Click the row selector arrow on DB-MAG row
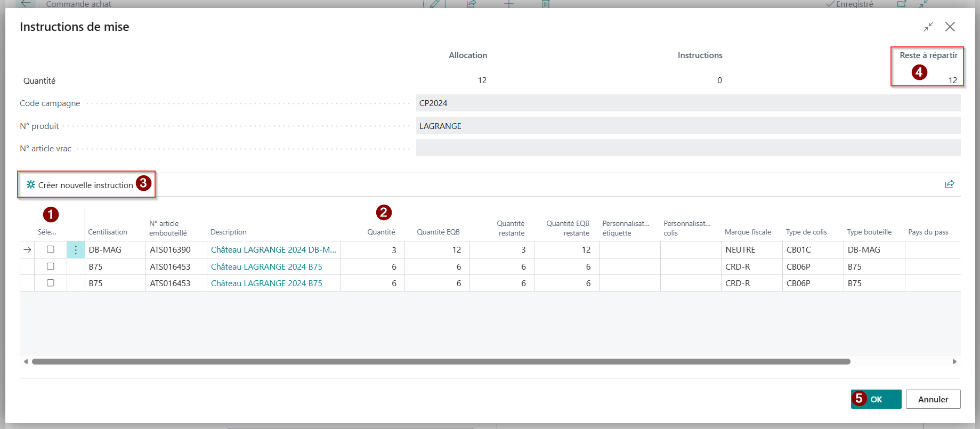 (x=27, y=250)
